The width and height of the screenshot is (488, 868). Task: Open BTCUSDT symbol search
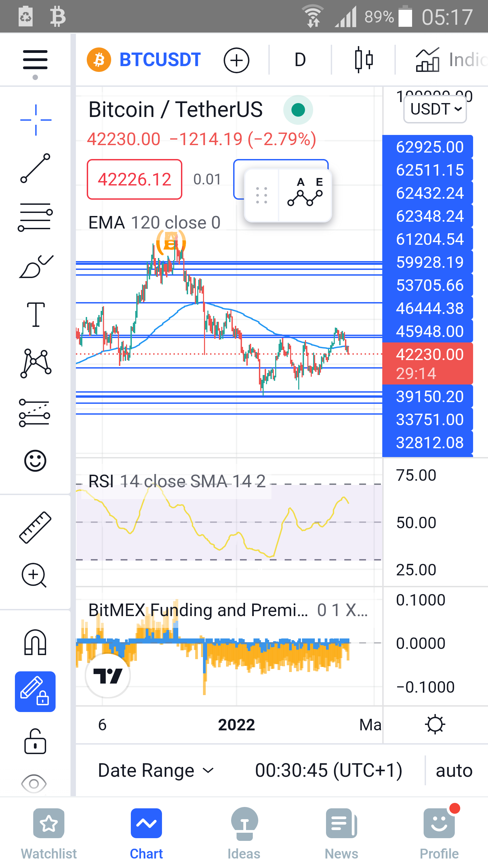pos(160,60)
